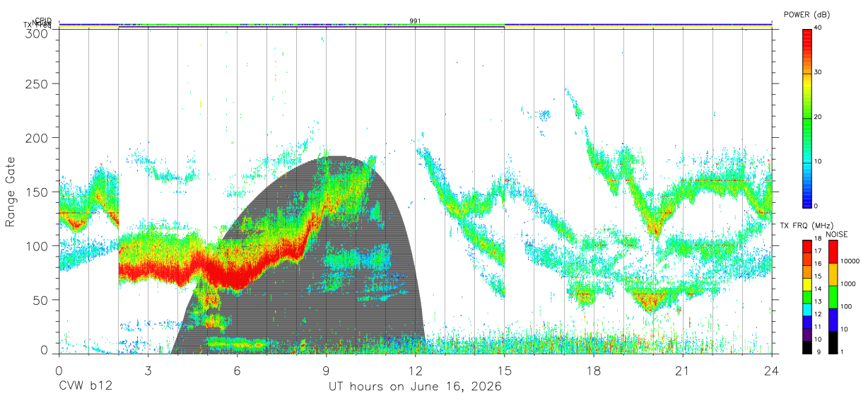The width and height of the screenshot is (868, 401).
Task: Click the red segment of TX FRQ bar
Action: 807,246
